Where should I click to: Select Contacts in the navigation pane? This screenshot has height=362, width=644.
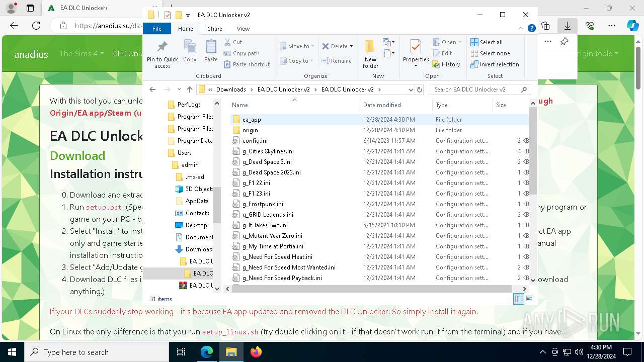(197, 213)
